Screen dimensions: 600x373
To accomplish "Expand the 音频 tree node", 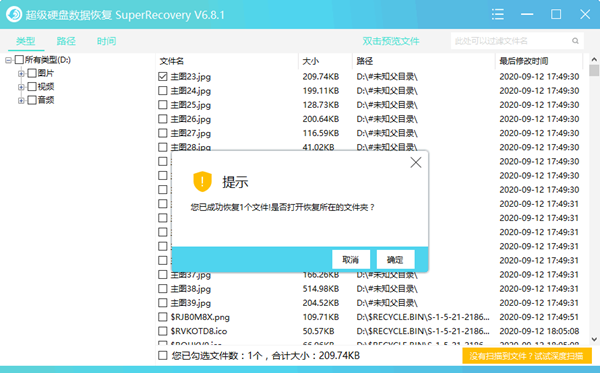I will click(x=21, y=100).
